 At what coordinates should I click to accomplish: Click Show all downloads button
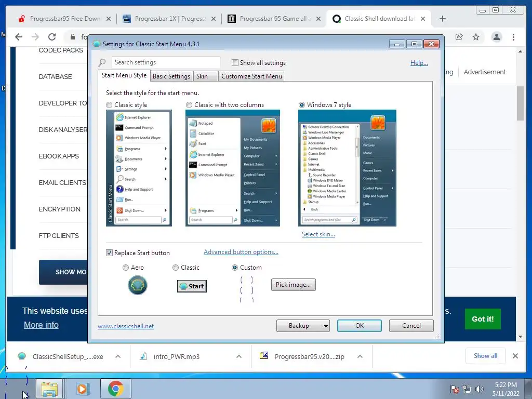coord(486,356)
